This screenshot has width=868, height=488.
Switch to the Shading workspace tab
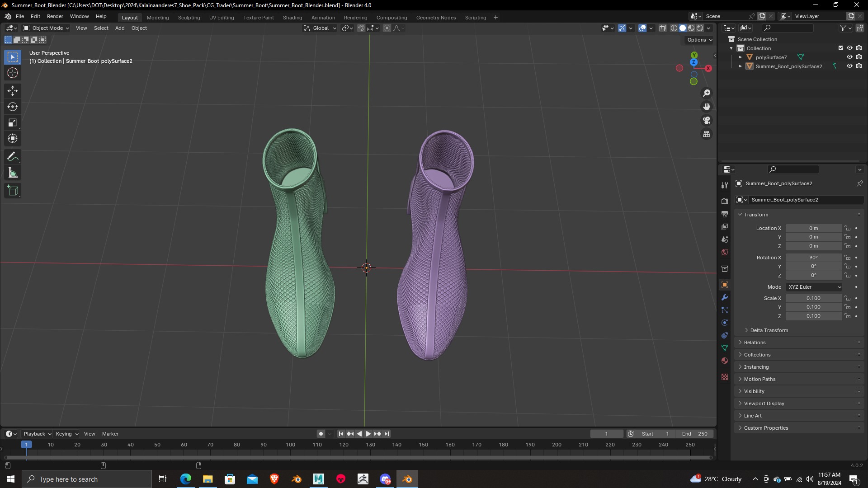[292, 18]
